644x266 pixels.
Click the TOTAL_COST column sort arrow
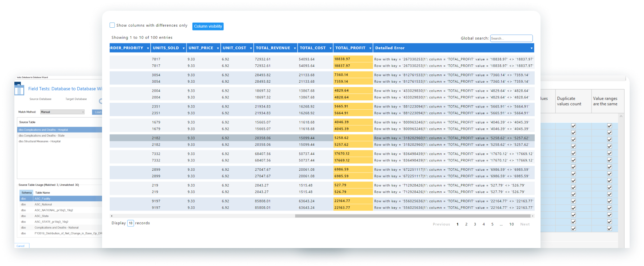pyautogui.click(x=330, y=48)
